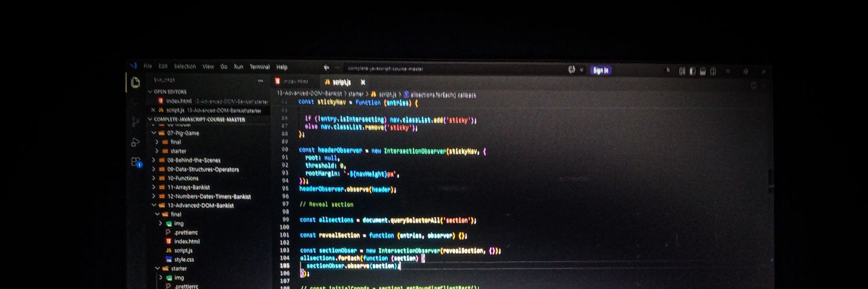868x289 pixels.
Task: Click the VS Code logo icon
Action: [x=134, y=65]
